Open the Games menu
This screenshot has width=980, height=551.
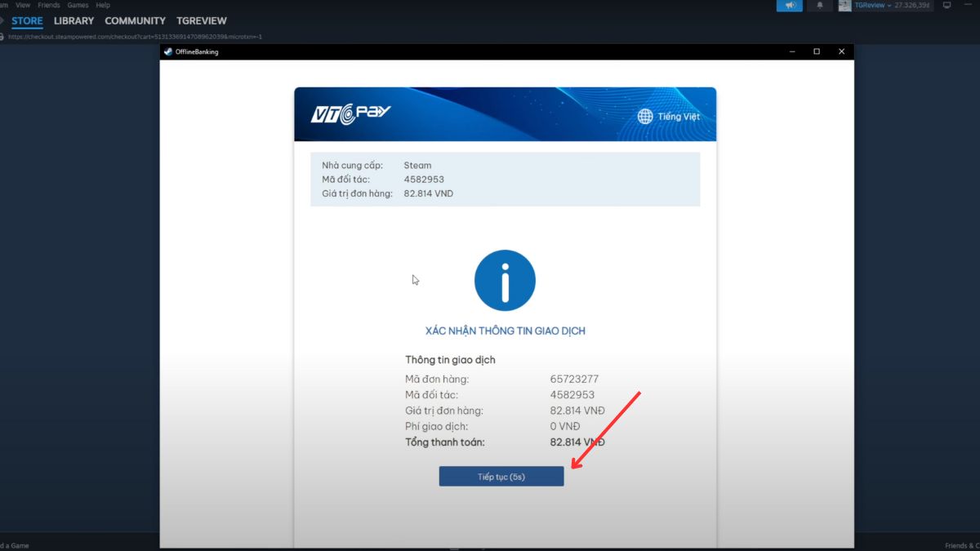tap(78, 5)
